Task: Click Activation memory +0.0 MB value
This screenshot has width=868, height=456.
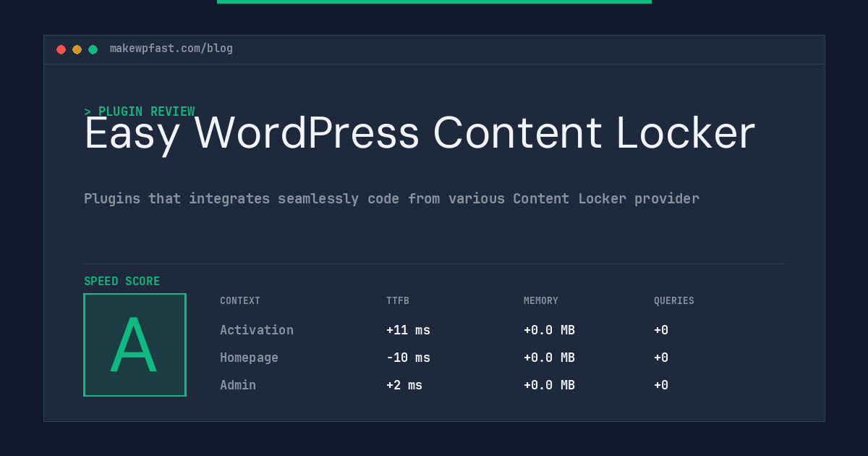Action: click(x=549, y=330)
